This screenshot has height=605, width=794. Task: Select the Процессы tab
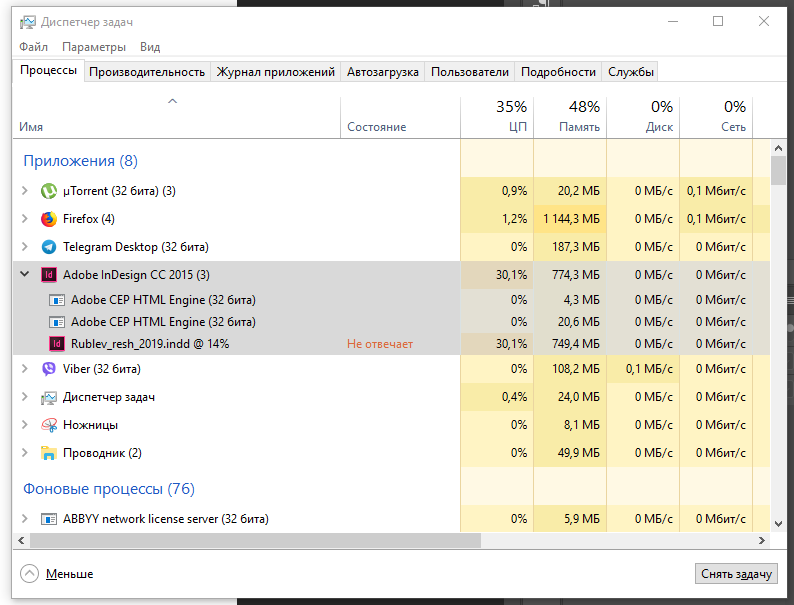(49, 70)
